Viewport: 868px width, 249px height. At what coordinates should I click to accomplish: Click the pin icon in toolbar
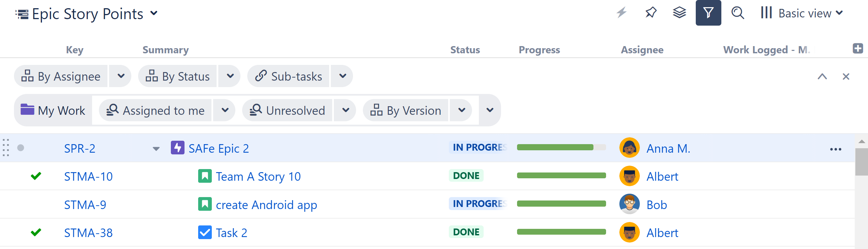pos(651,13)
